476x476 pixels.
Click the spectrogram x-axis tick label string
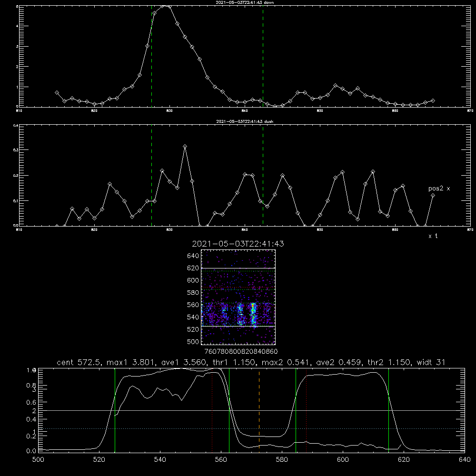click(241, 351)
